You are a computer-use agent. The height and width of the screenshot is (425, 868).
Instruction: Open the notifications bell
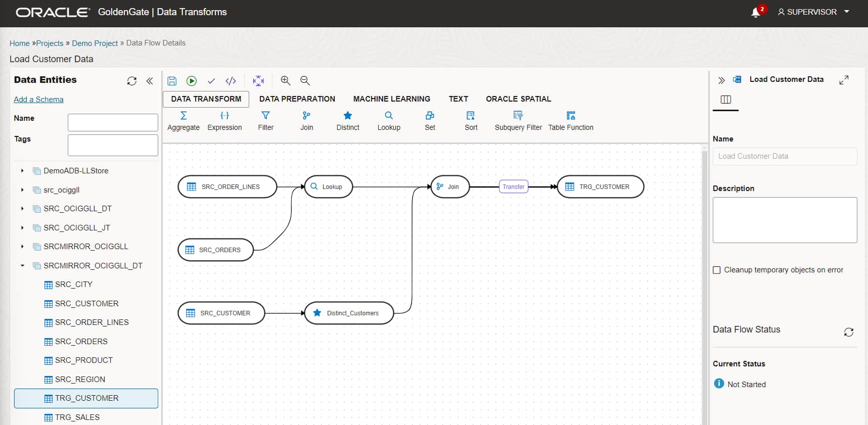tap(756, 12)
